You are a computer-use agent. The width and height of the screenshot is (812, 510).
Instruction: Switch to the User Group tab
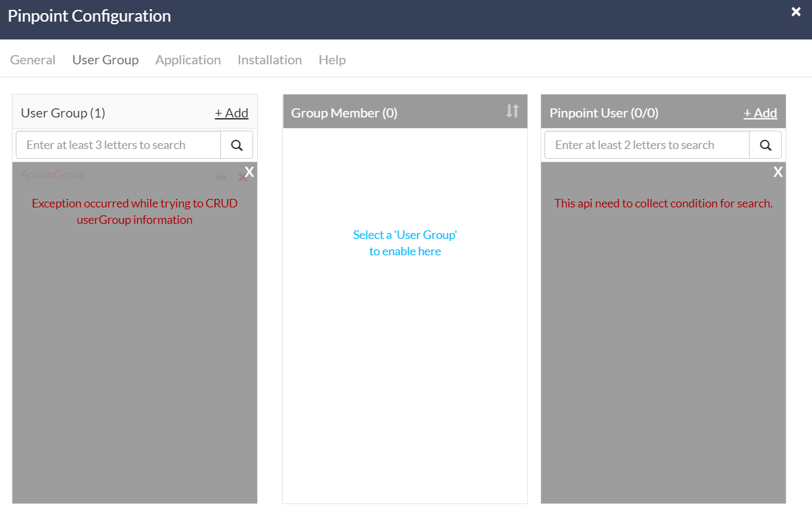[x=106, y=60]
